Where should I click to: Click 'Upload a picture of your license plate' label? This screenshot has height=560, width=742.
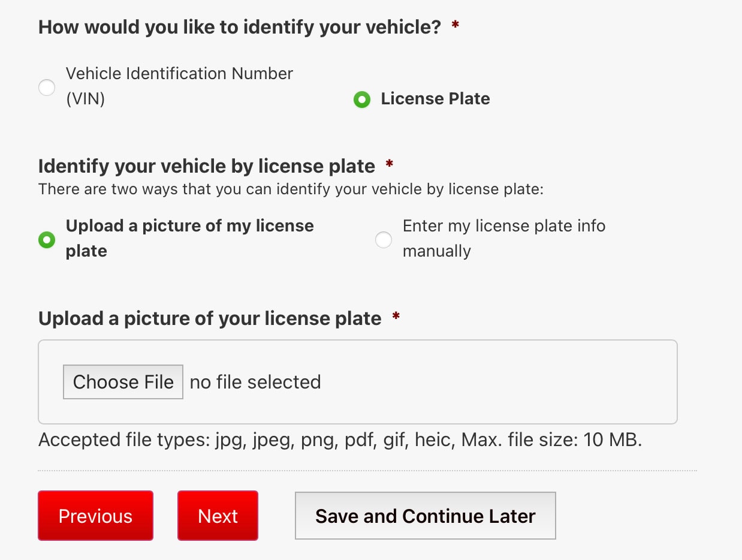[210, 318]
